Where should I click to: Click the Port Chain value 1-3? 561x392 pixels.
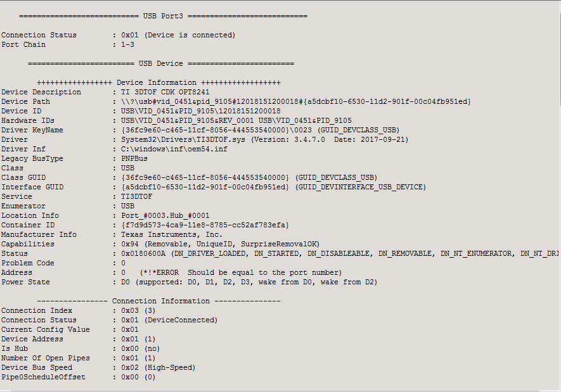point(127,45)
